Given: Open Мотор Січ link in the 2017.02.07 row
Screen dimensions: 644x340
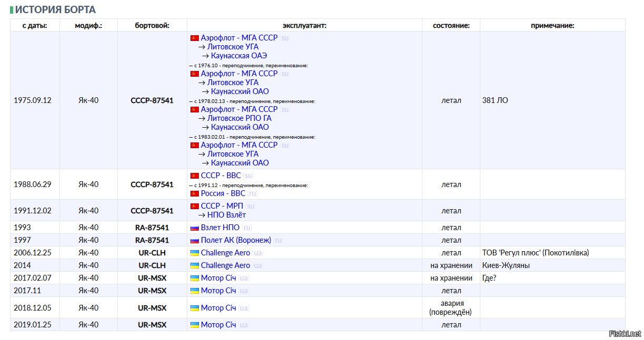Looking at the screenshot, I should [218, 278].
